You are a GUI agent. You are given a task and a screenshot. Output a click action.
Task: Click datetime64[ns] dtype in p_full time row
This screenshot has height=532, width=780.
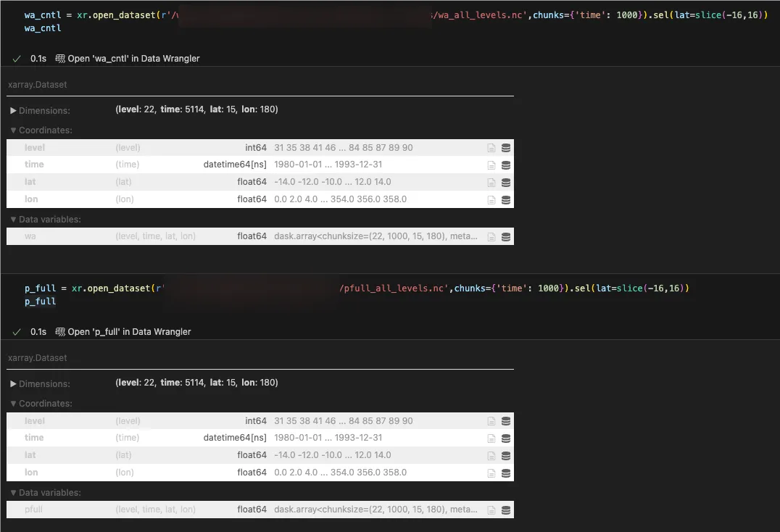point(235,438)
